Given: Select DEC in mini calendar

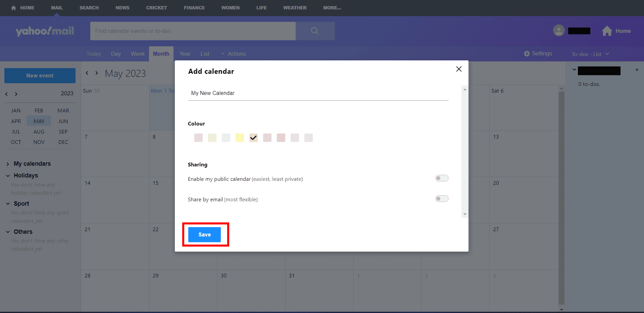Looking at the screenshot, I should (x=63, y=142).
